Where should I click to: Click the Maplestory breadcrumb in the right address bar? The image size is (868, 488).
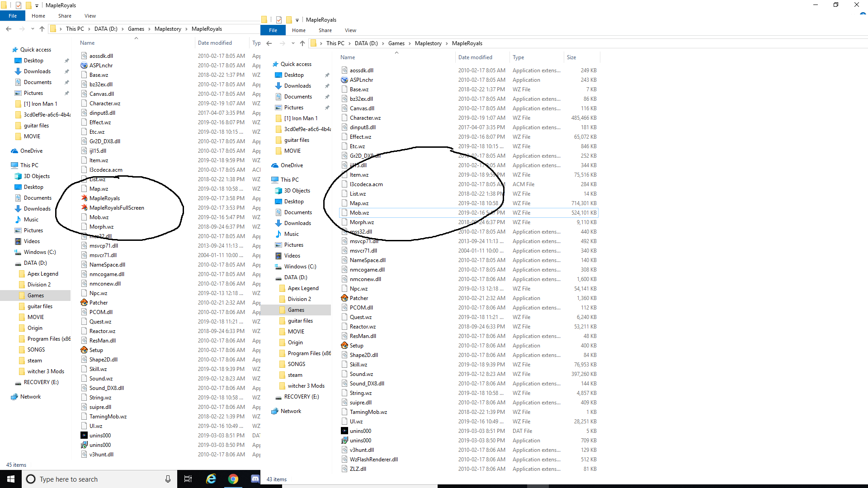coord(428,43)
